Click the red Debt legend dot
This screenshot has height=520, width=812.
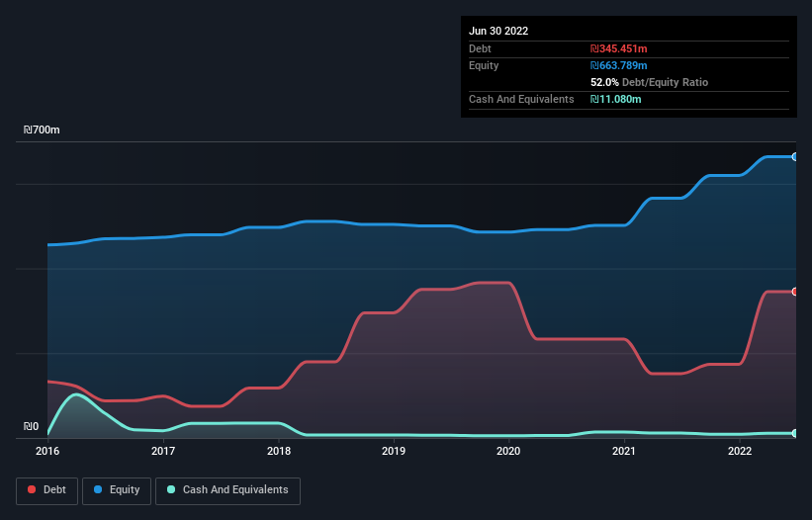point(32,489)
